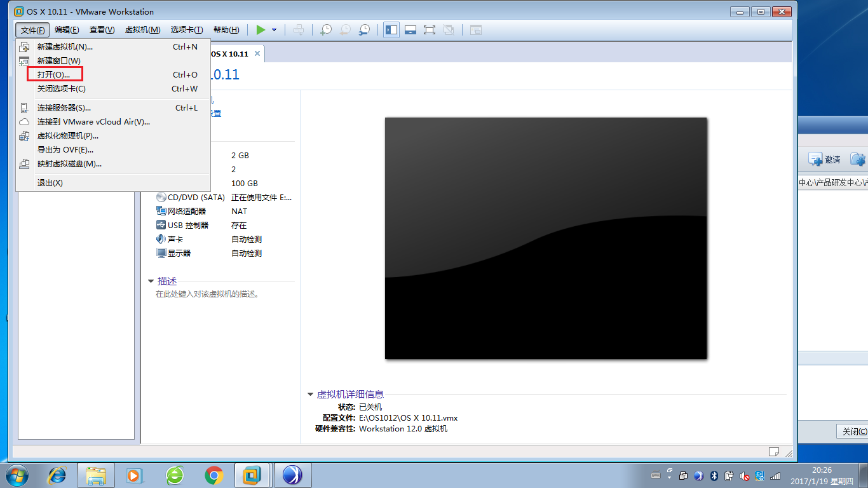Choose 连接到 VMware vCloud Air(V)... entry
This screenshot has width=868, height=488.
pos(113,121)
